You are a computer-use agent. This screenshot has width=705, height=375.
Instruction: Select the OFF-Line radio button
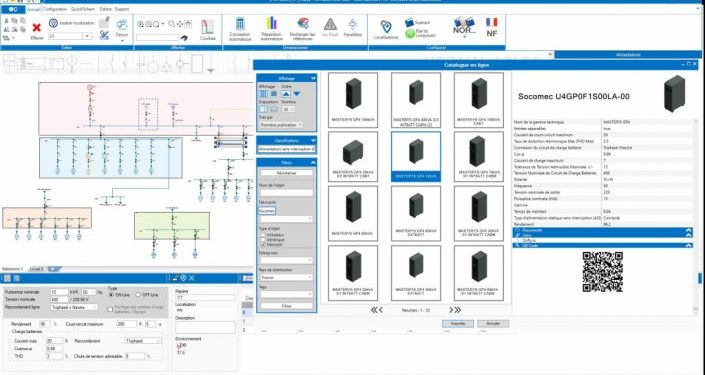click(138, 295)
